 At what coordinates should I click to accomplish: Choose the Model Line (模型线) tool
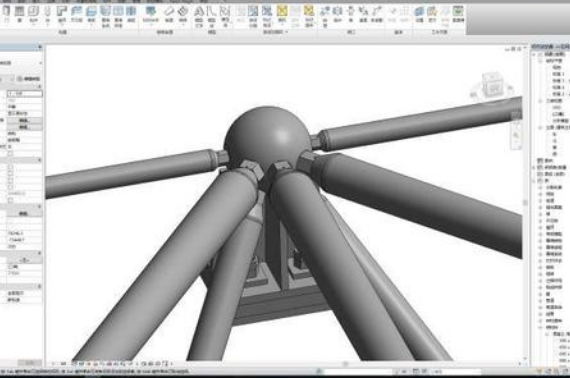(x=212, y=16)
